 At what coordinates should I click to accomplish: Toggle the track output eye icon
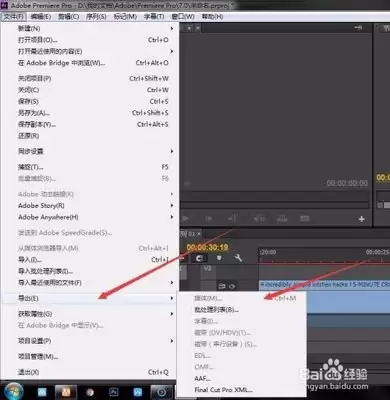(x=232, y=286)
